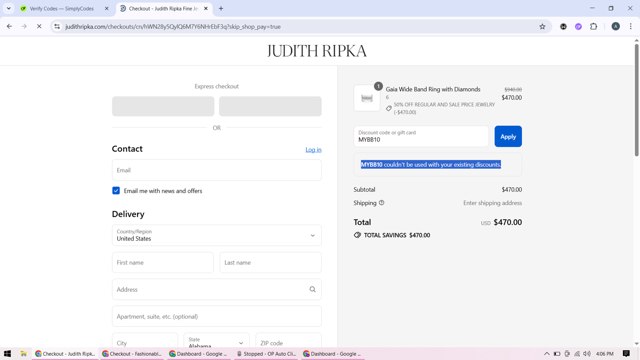
Task: Click Gaia Wide Band Ring with Diamonds text
Action: point(433,89)
